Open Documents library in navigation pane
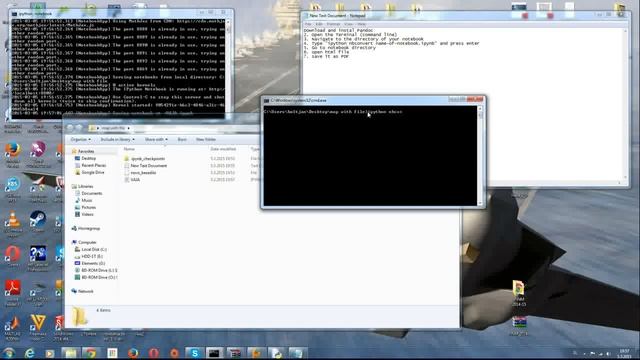 pos(91,193)
